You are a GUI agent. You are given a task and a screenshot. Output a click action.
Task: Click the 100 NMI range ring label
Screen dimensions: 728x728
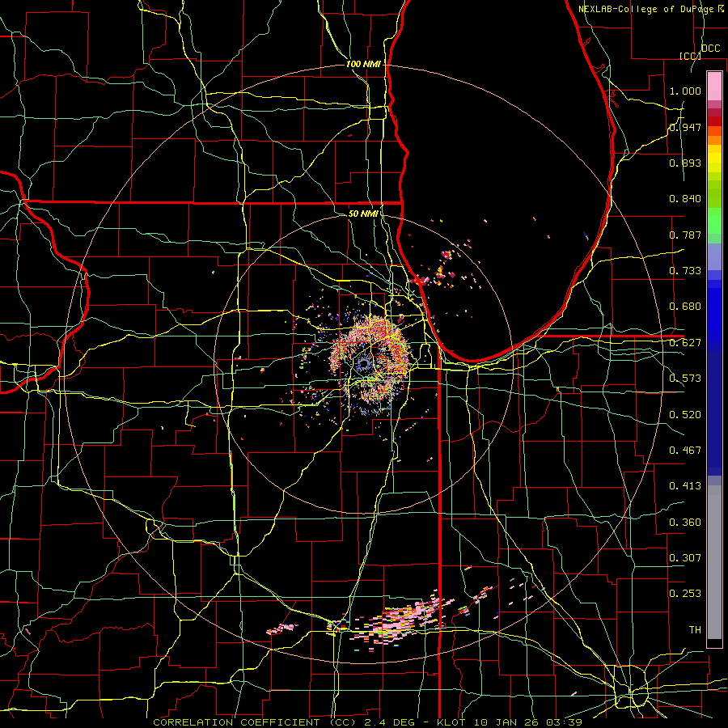tap(363, 64)
